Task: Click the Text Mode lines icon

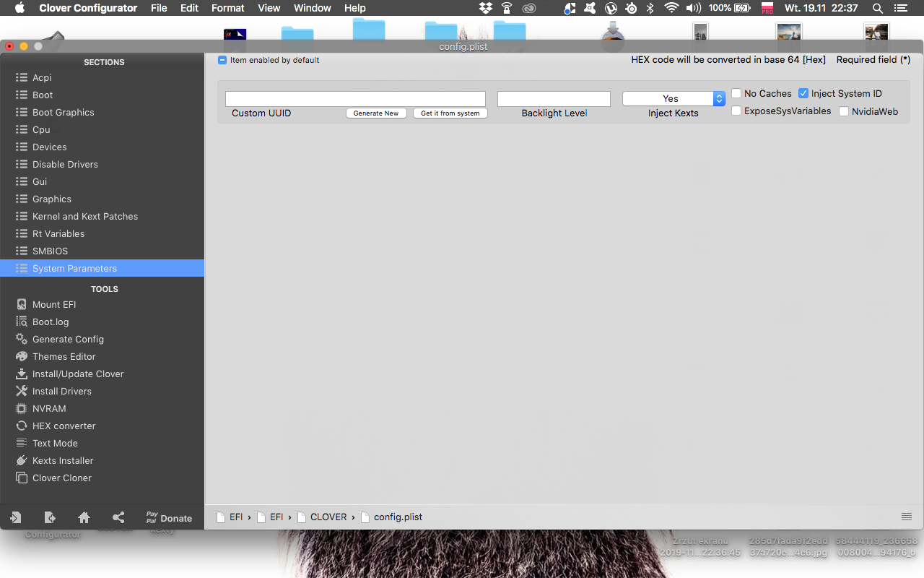Action: coord(22,443)
